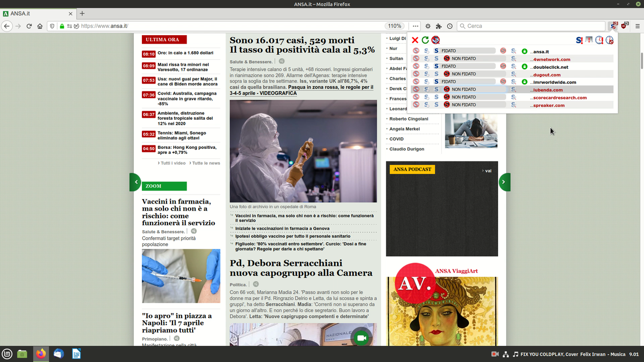Click network icon in system tray

coord(506,354)
